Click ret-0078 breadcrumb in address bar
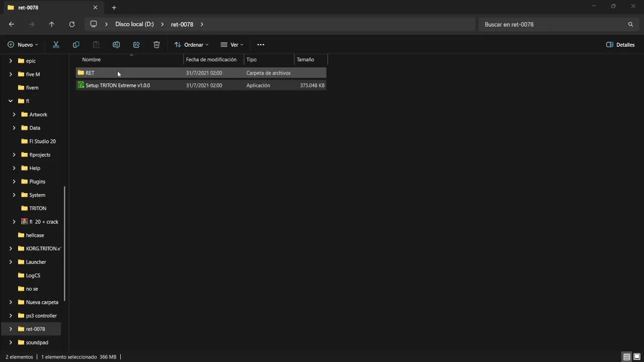The image size is (644, 362). [182, 24]
